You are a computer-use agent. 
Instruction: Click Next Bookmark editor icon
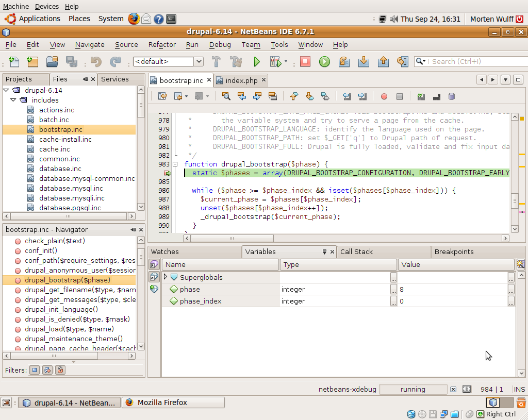[309, 96]
